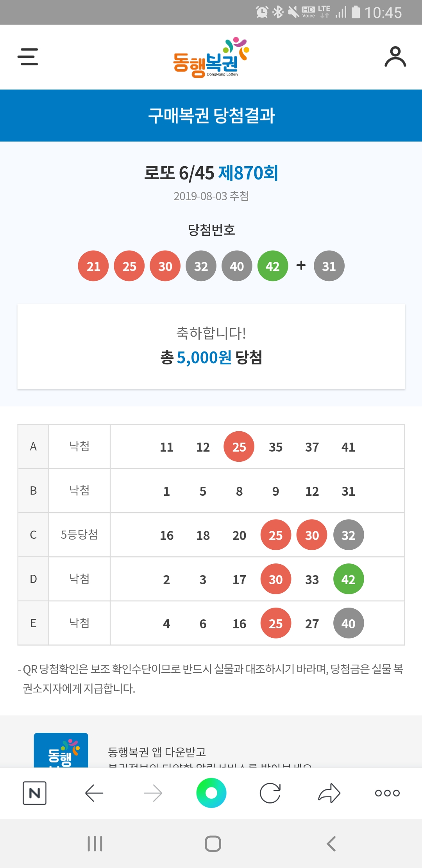Tap the 5등당첨 result in row C
This screenshot has height=868, width=422.
pos(79,534)
